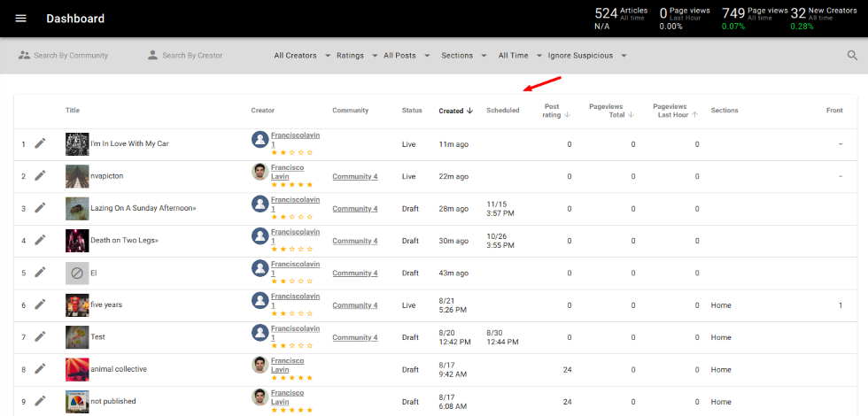Click the Search By Community field
This screenshot has height=416, width=868.
[x=70, y=56]
